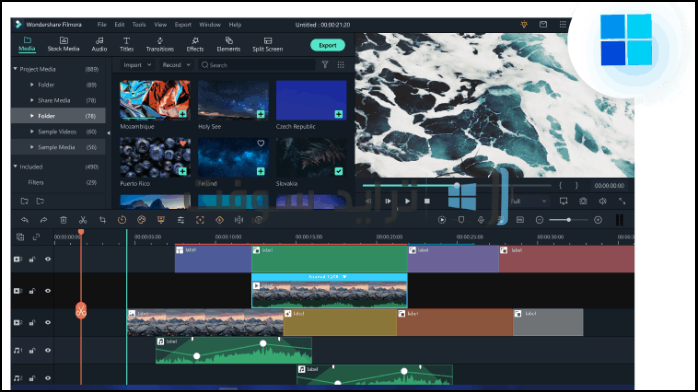
Task: Open the Record dropdown
Action: 176,65
